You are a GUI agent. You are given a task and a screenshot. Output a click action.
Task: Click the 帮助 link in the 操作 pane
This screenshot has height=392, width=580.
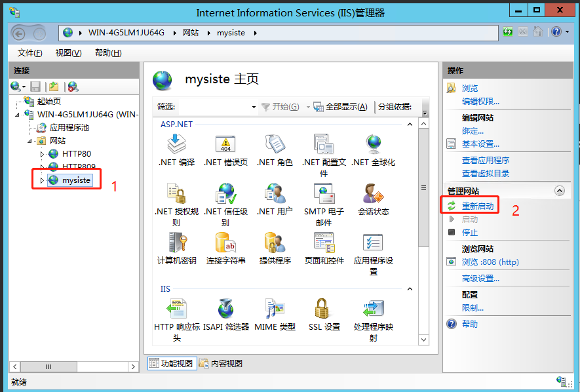(x=470, y=324)
